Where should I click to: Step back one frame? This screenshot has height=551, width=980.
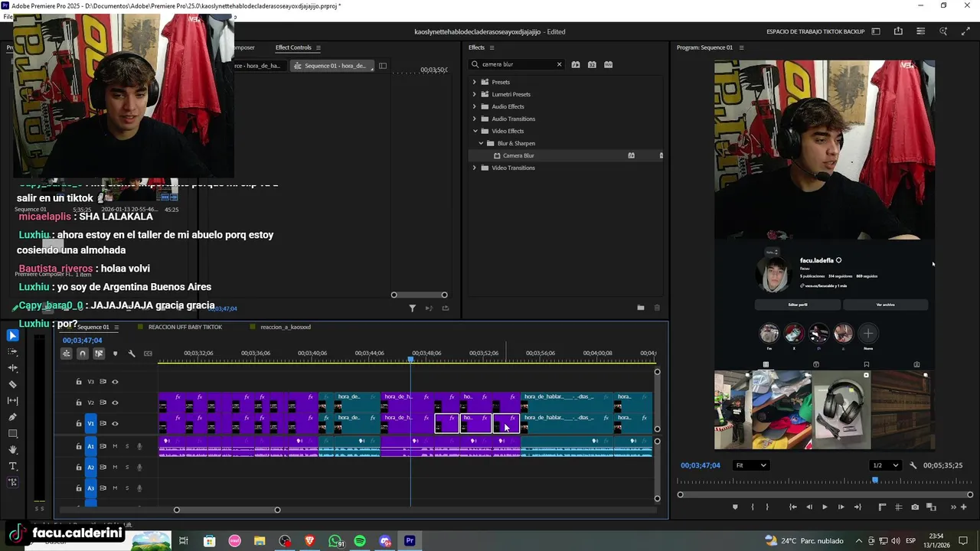809,507
